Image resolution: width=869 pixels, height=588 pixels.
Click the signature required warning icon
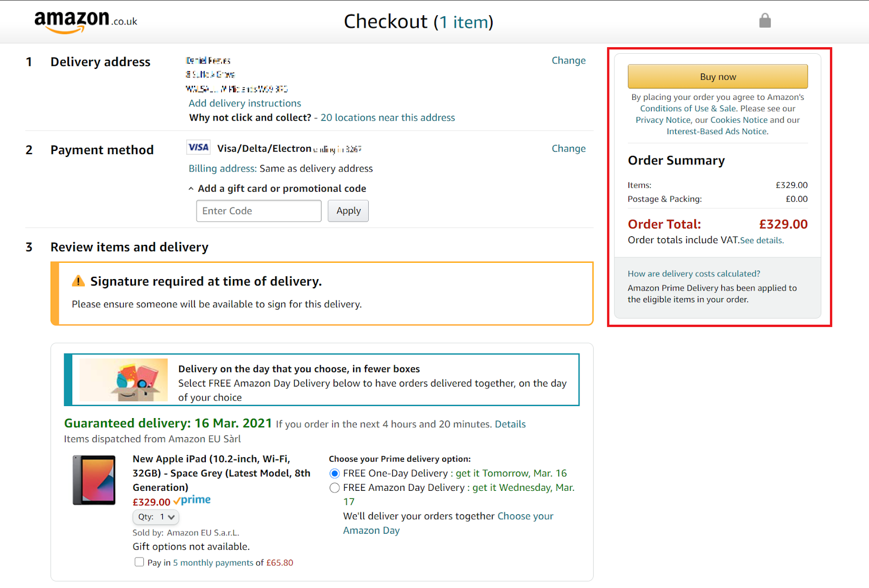[x=78, y=281]
